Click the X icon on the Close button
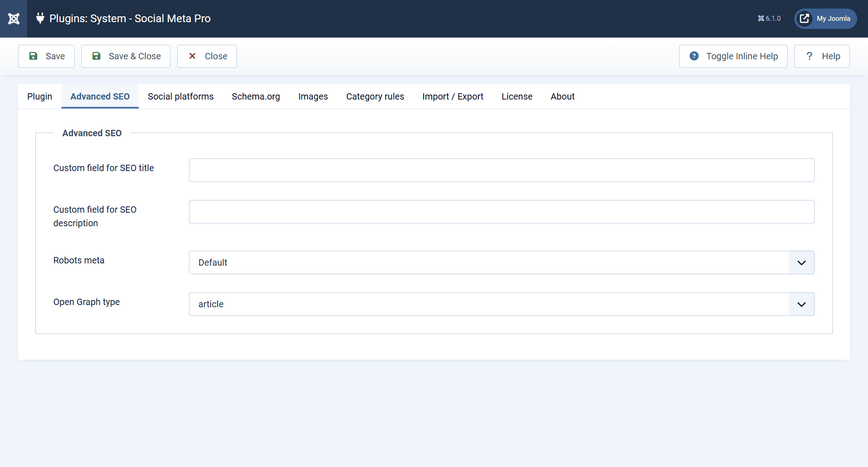 (193, 56)
